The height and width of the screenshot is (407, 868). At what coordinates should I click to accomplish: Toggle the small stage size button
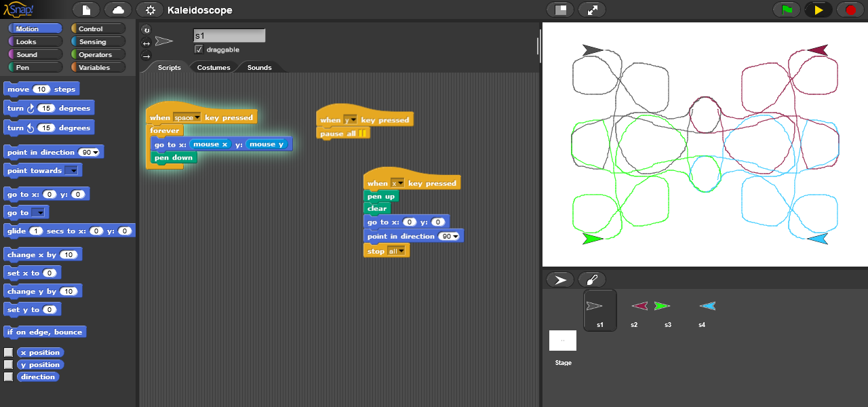tap(560, 10)
